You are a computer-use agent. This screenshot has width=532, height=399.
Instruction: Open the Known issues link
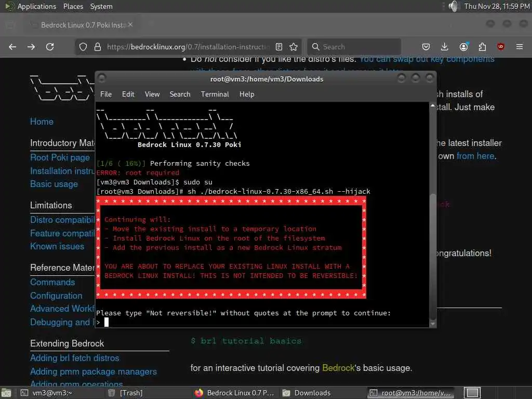(57, 246)
